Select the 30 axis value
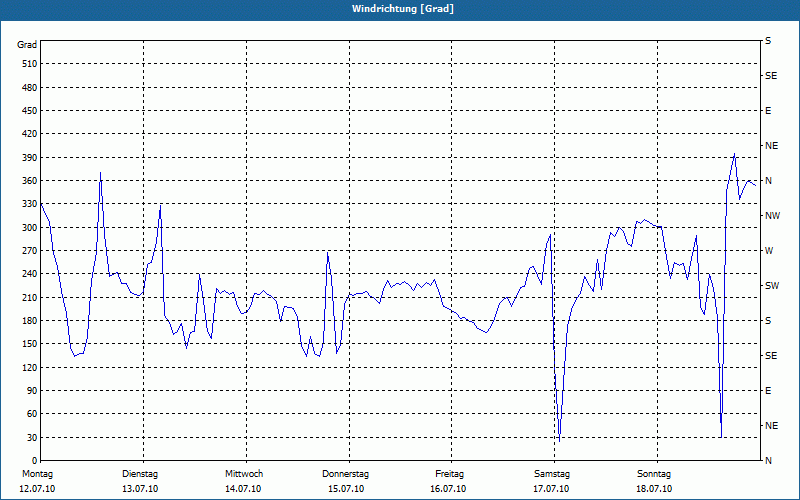The width and height of the screenshot is (800, 500). 32,437
